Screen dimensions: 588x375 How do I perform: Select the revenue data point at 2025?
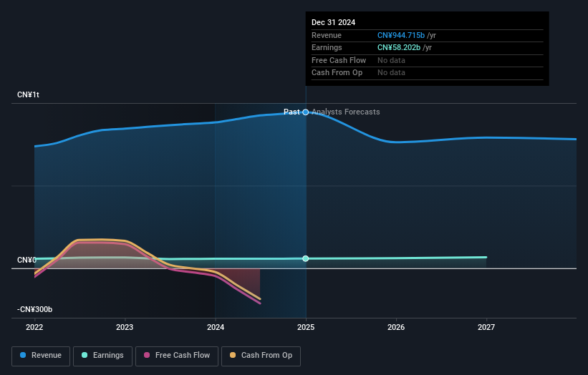[x=306, y=112]
